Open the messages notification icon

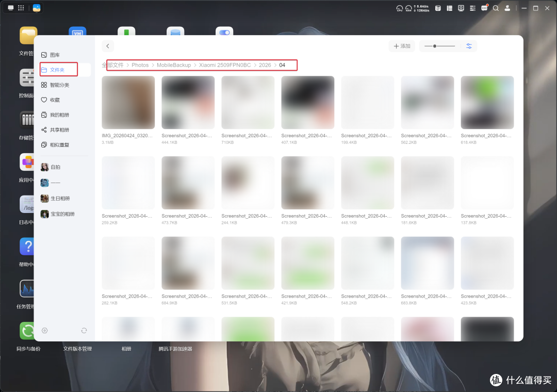point(484,8)
